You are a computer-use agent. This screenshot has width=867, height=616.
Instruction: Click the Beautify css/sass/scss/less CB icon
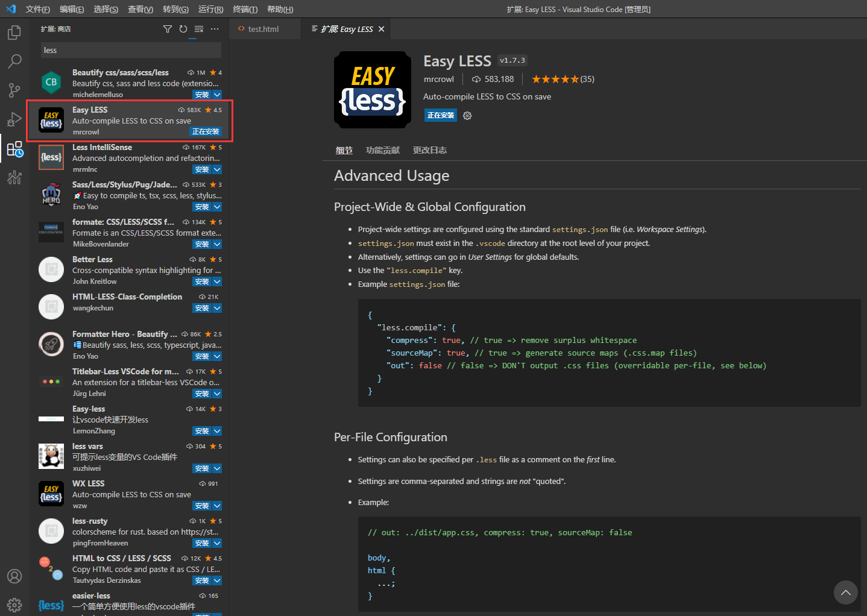click(x=51, y=83)
